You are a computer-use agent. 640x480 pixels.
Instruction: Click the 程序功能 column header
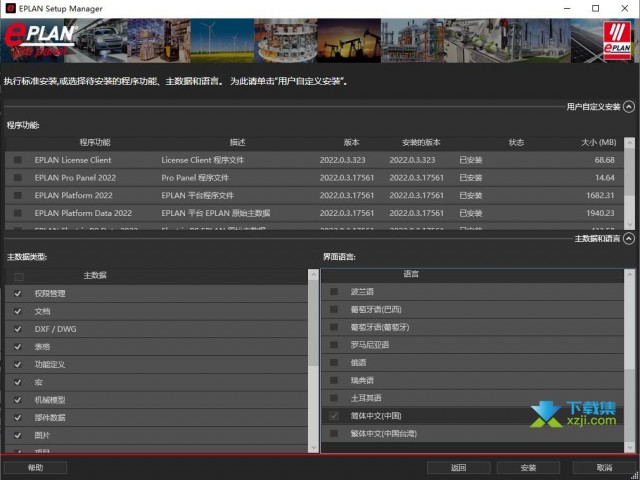[95, 142]
